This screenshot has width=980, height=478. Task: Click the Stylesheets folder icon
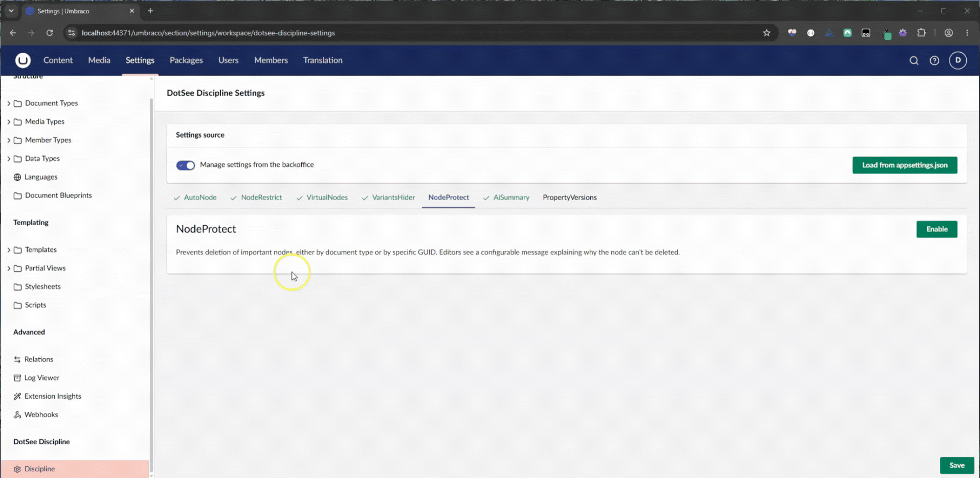[x=17, y=287]
